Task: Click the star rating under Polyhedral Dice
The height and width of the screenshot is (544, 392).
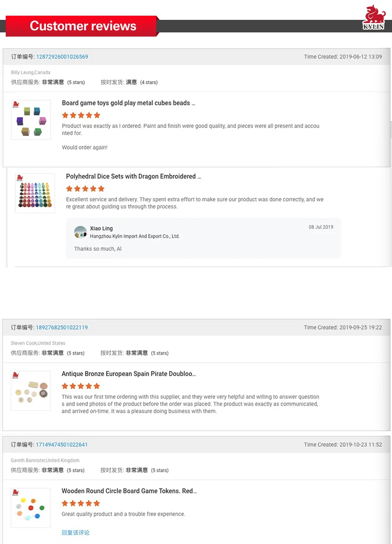Action: (85, 189)
